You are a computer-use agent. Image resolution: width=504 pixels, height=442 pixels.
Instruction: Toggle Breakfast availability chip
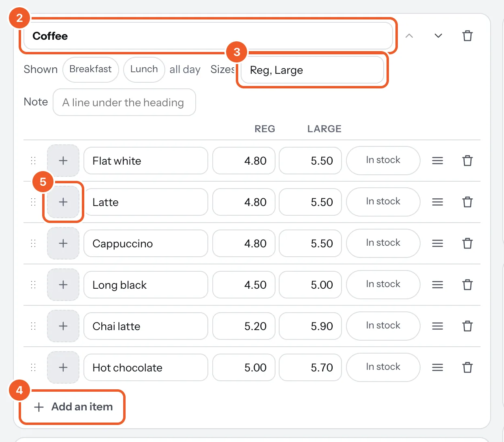90,69
